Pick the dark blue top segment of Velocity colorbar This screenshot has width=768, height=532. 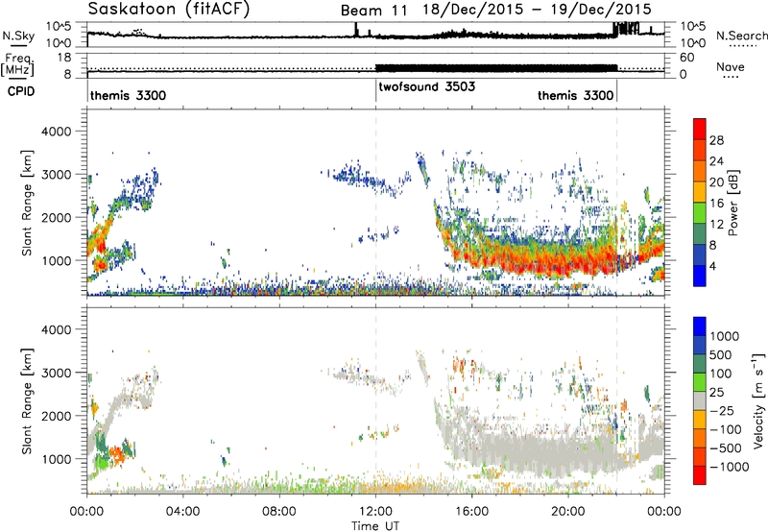(700, 326)
